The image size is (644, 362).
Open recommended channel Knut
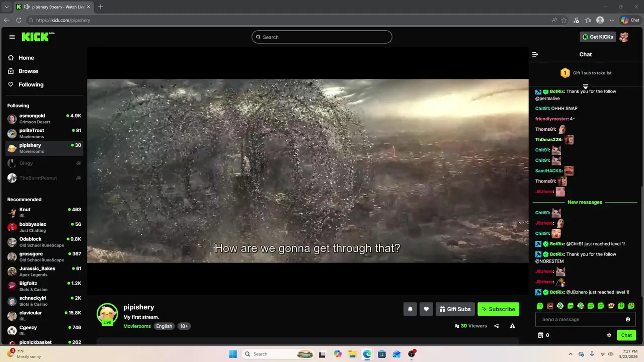(44, 212)
